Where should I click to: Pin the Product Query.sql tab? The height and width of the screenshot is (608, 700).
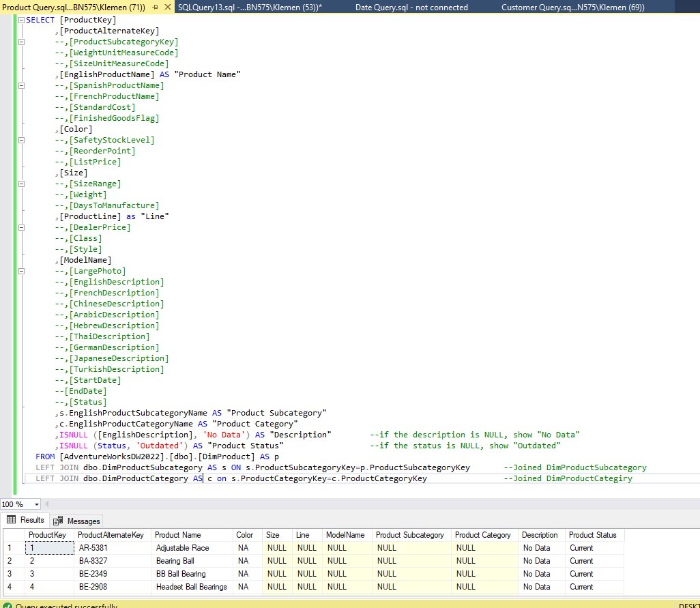(155, 7)
